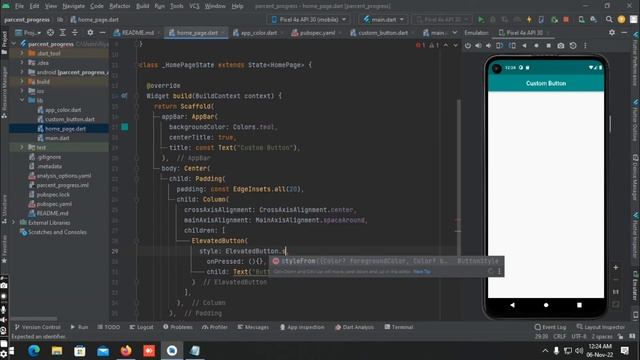Open Firefox from the Windows taskbar
Viewport: 640px width, 360px height.
point(126,350)
